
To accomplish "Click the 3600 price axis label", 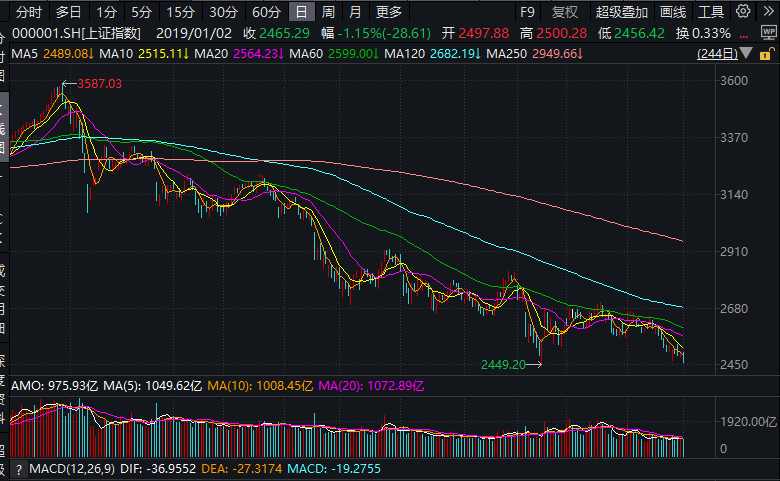I will click(734, 81).
